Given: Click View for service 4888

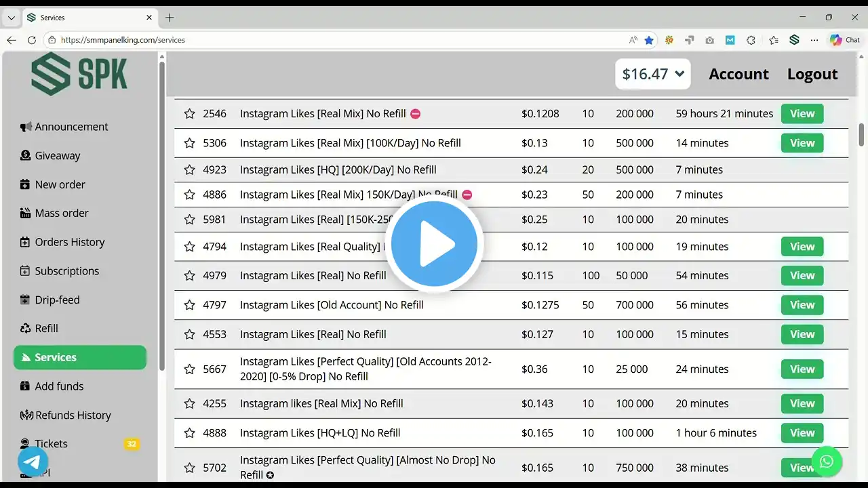Looking at the screenshot, I should [802, 433].
